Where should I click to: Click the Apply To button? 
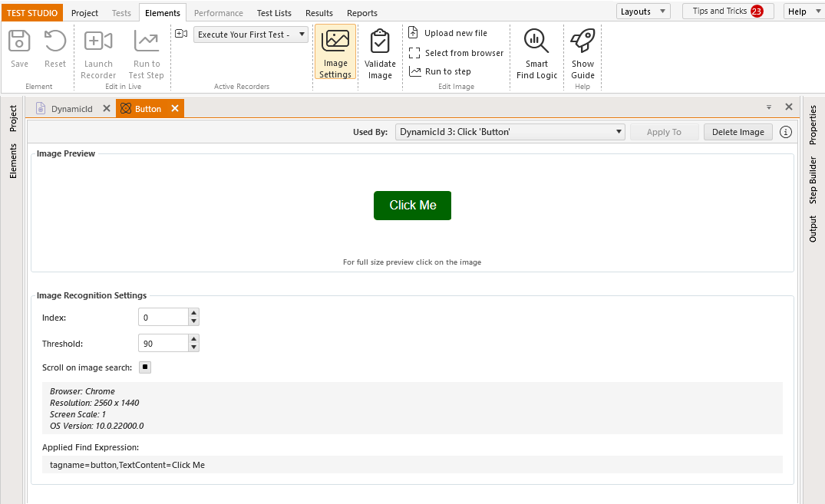tap(664, 132)
